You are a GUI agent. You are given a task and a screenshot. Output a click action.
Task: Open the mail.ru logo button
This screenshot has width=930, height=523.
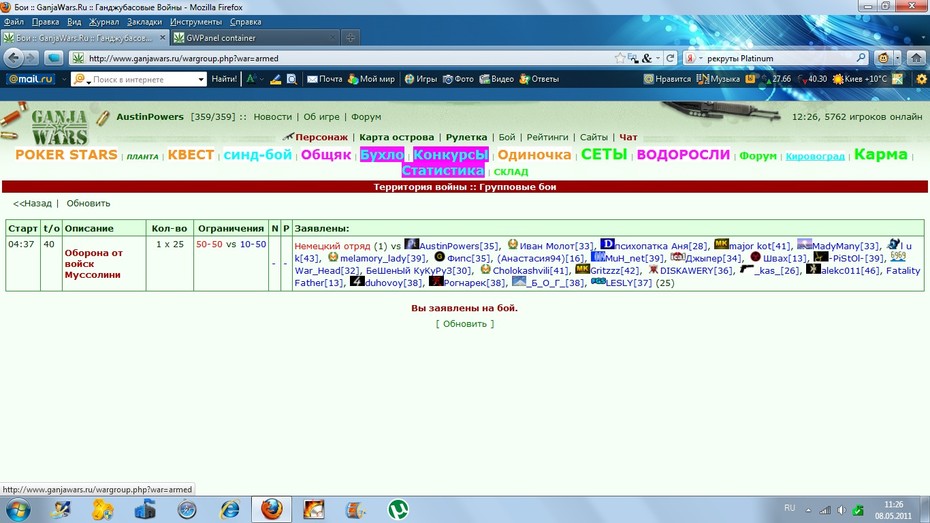pos(30,79)
